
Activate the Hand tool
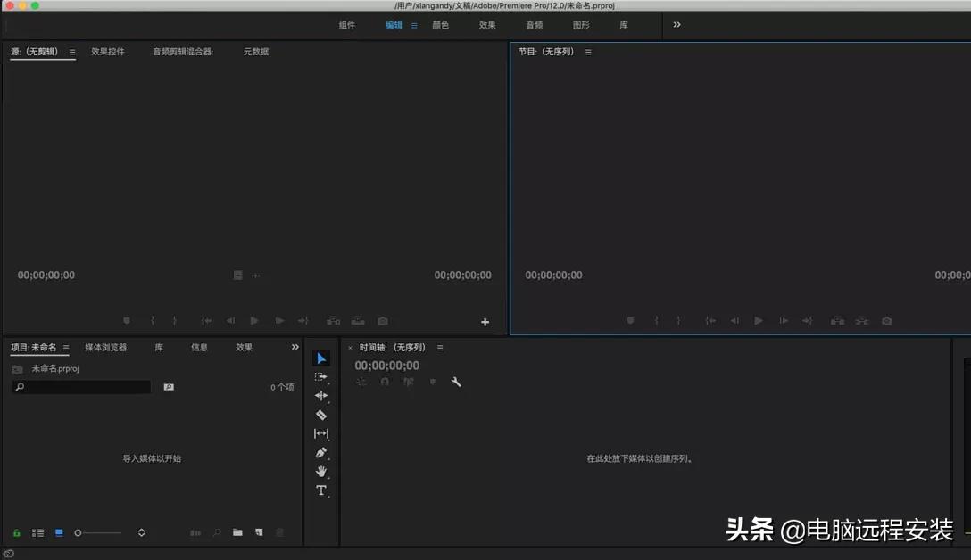321,472
